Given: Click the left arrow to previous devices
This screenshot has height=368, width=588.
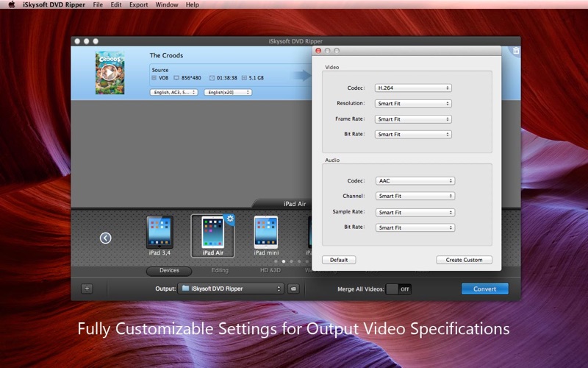Looking at the screenshot, I should (x=105, y=238).
